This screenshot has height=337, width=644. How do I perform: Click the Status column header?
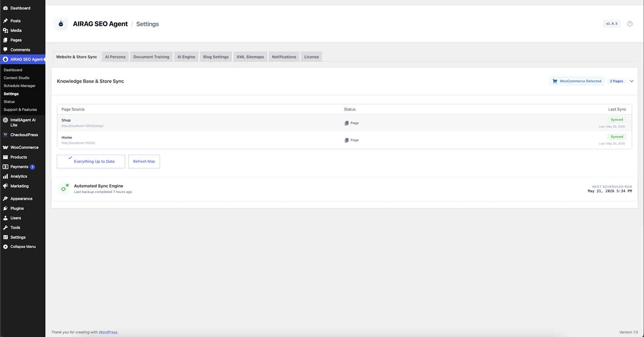click(350, 109)
